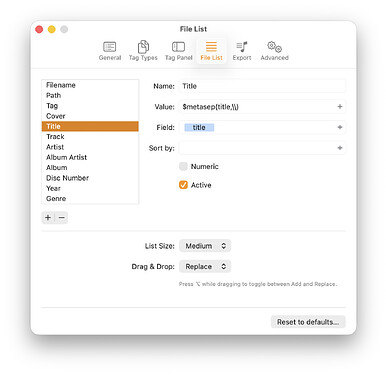Minimize the File List window
Screen dimensions: 386x375
(x=52, y=29)
